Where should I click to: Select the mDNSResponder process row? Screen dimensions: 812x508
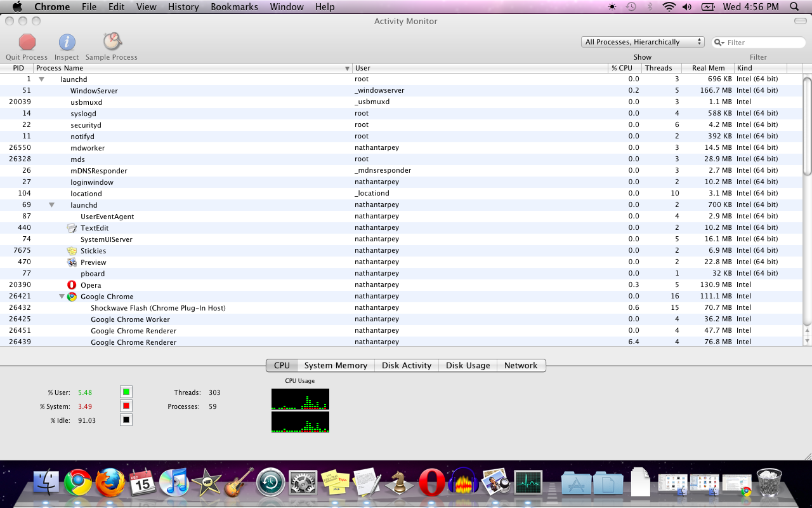pyautogui.click(x=401, y=171)
